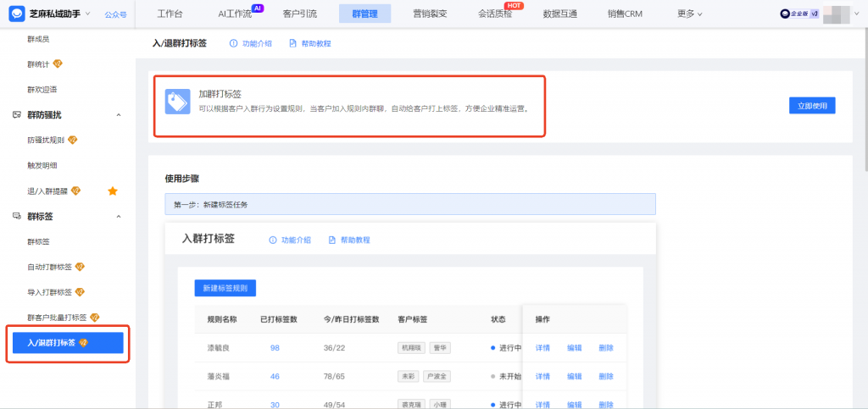This screenshot has height=409, width=868.
Task: Switch to the 会话质检 tab
Action: pyautogui.click(x=495, y=14)
